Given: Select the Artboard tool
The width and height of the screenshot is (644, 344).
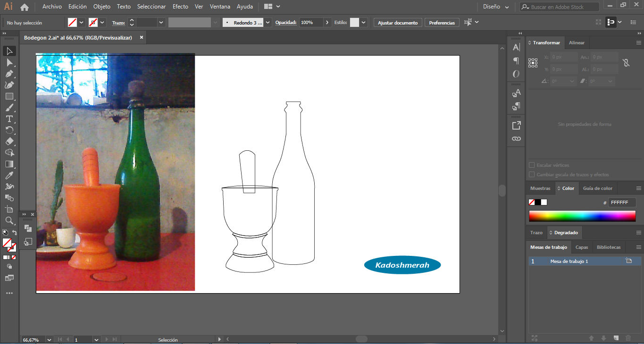Looking at the screenshot, I should [9, 209].
